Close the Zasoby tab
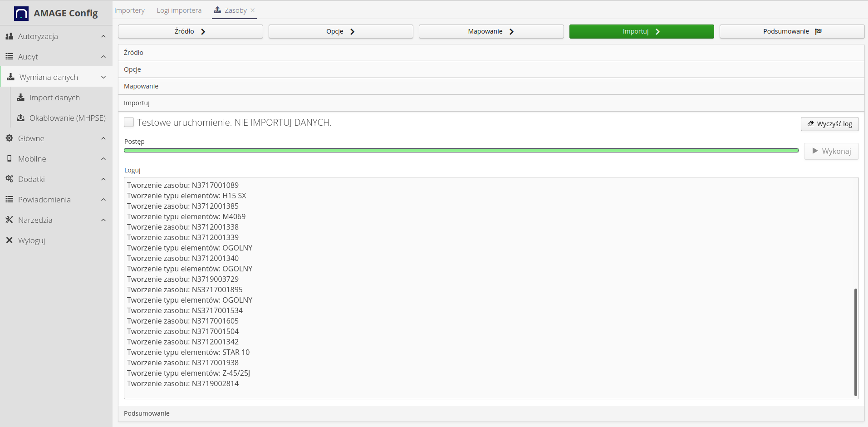This screenshot has height=427, width=868. point(253,10)
